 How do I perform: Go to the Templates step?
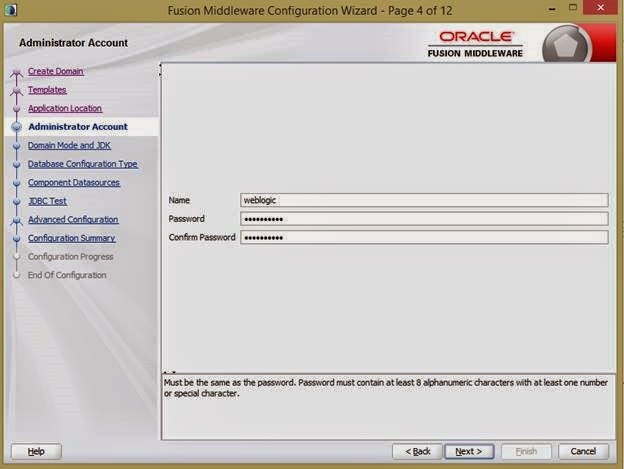click(47, 90)
